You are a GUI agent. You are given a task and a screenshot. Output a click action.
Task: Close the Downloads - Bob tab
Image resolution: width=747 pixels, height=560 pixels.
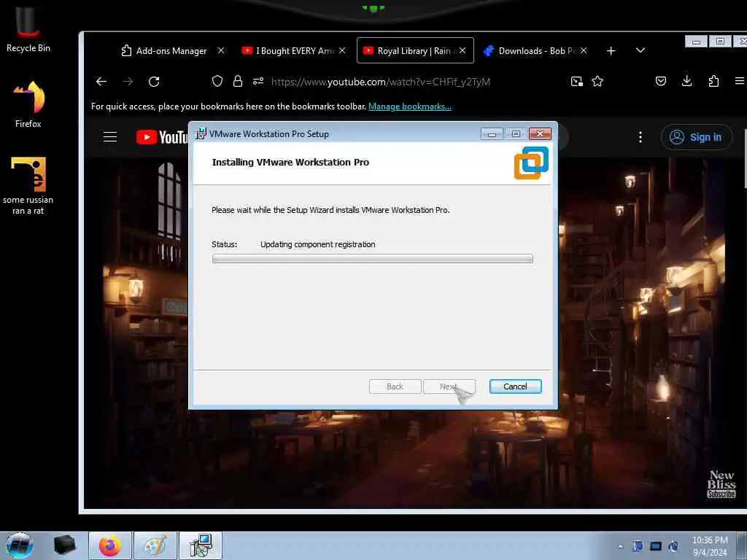coord(584,50)
